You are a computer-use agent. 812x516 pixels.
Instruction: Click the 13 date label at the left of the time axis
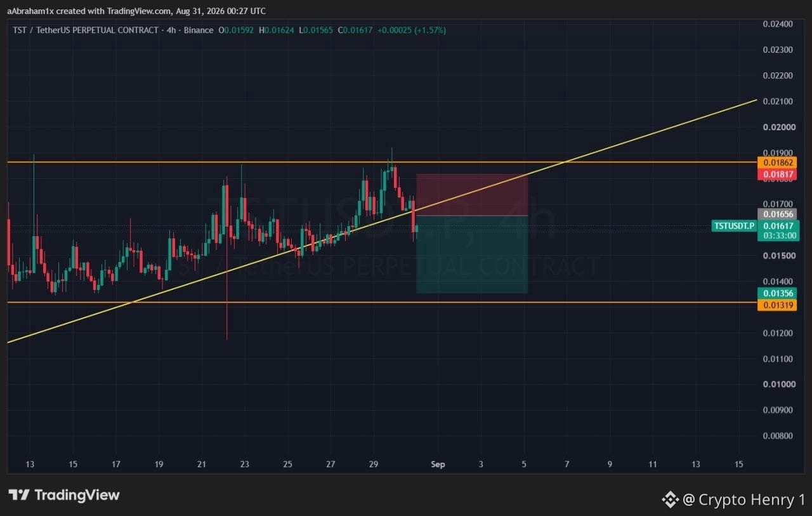click(30, 465)
